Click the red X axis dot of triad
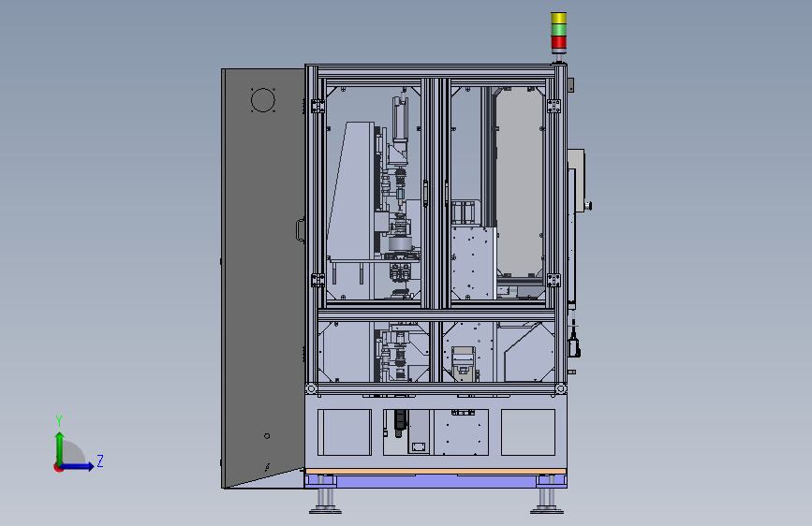The width and height of the screenshot is (812, 526). click(x=58, y=467)
